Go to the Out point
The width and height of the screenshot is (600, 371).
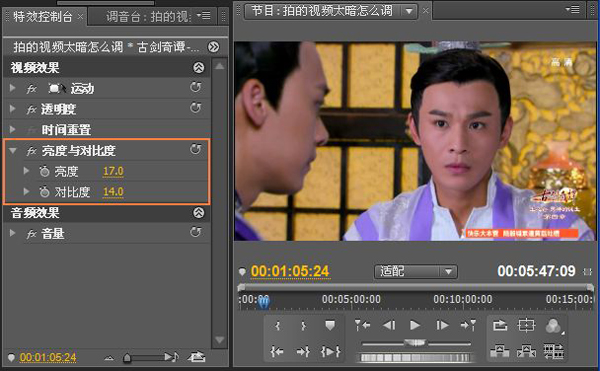coord(303,351)
